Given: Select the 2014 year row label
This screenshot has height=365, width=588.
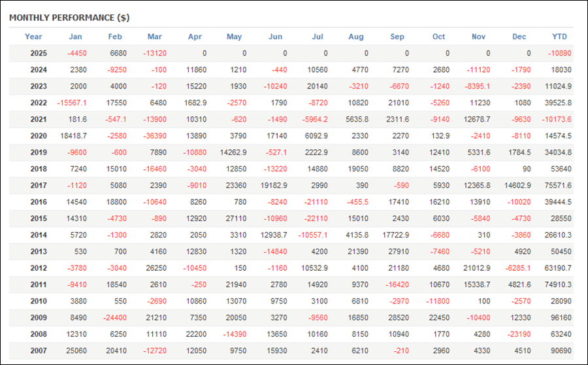Looking at the screenshot, I should click(x=39, y=235).
